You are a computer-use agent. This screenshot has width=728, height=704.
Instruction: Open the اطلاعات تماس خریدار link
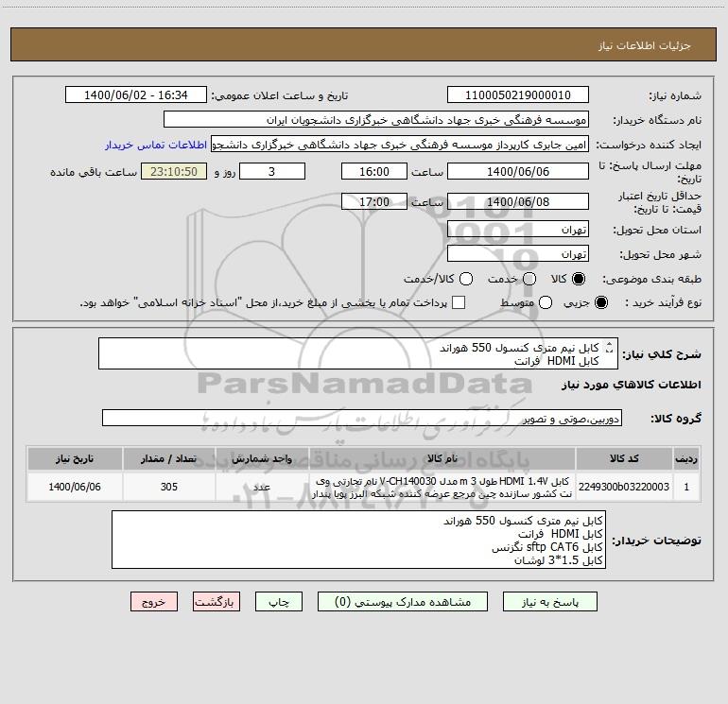[156, 145]
